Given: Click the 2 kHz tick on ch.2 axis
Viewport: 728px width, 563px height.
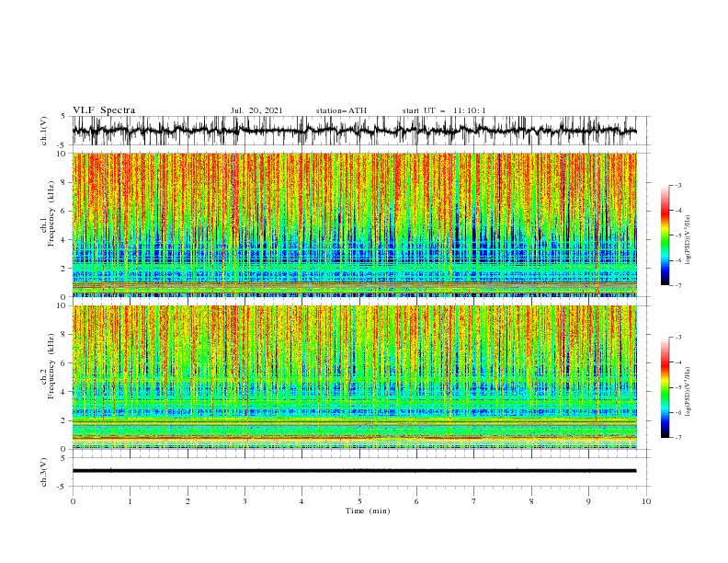Looking at the screenshot, I should pos(64,420).
